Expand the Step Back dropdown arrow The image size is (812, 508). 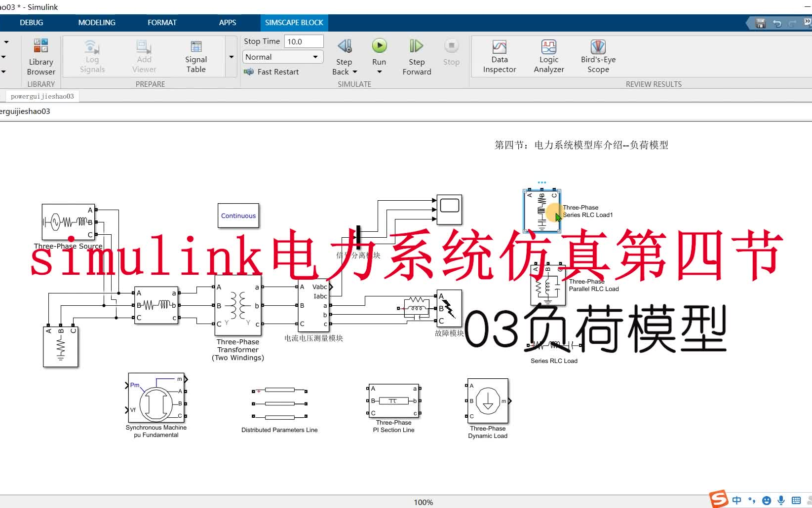pos(355,72)
